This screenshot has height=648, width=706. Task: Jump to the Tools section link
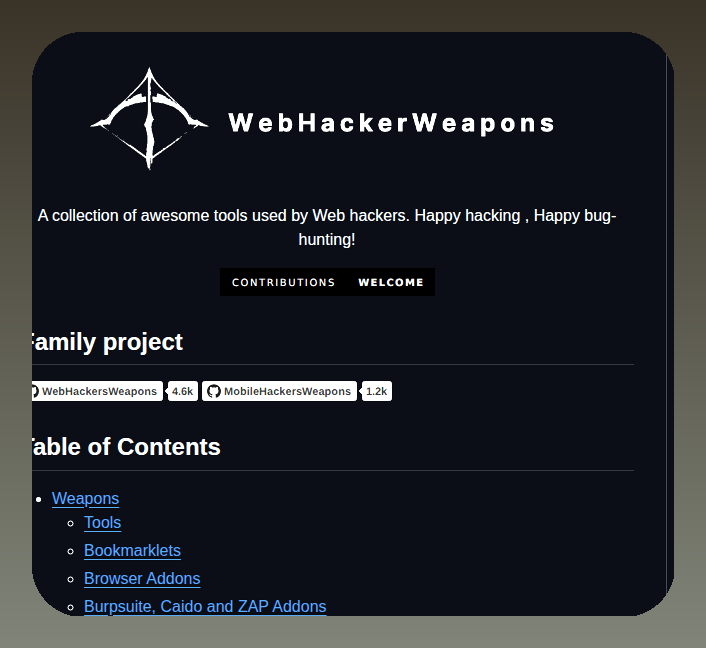(103, 523)
